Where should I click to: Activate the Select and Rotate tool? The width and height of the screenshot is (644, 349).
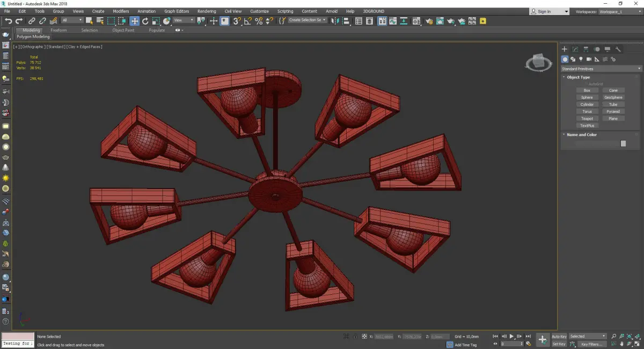pyautogui.click(x=145, y=21)
